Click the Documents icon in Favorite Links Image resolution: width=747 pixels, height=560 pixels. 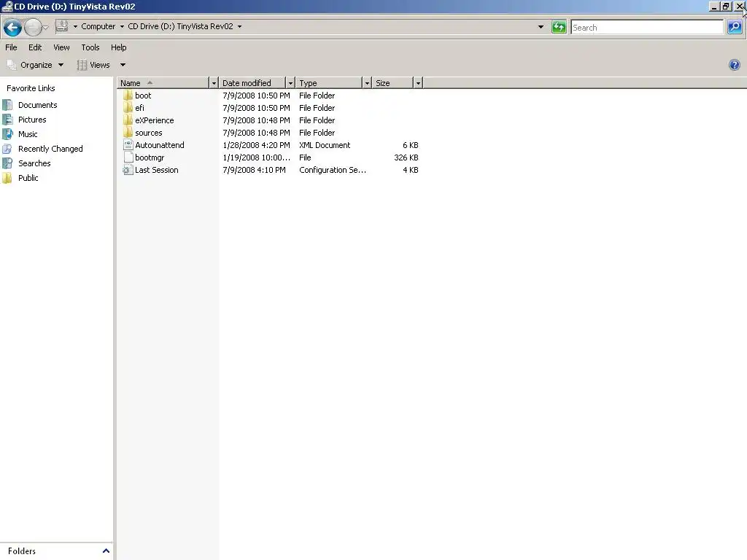[x=7, y=105]
